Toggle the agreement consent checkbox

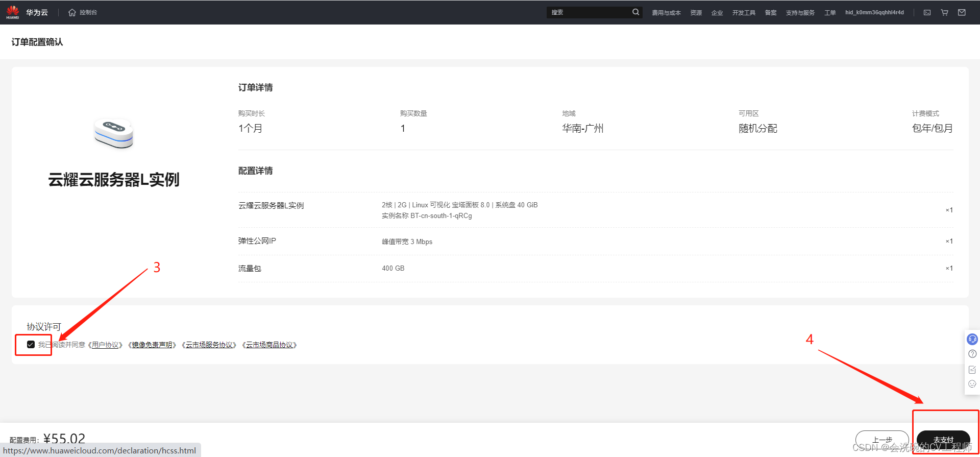[x=31, y=345]
